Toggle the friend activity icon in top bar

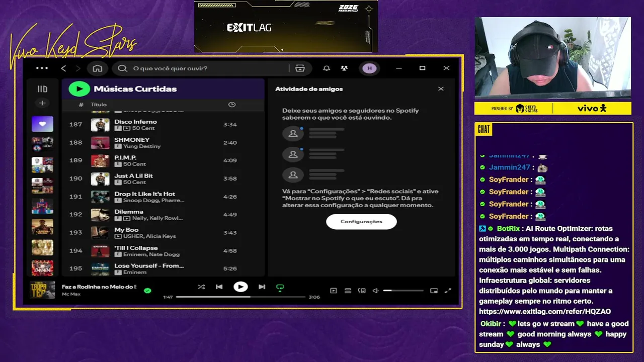(344, 68)
